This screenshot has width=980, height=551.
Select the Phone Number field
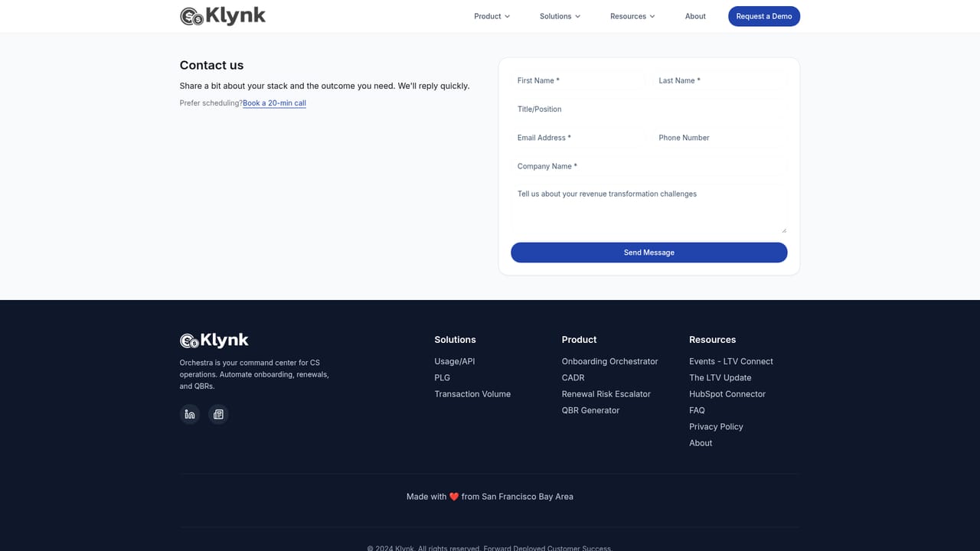pos(720,138)
